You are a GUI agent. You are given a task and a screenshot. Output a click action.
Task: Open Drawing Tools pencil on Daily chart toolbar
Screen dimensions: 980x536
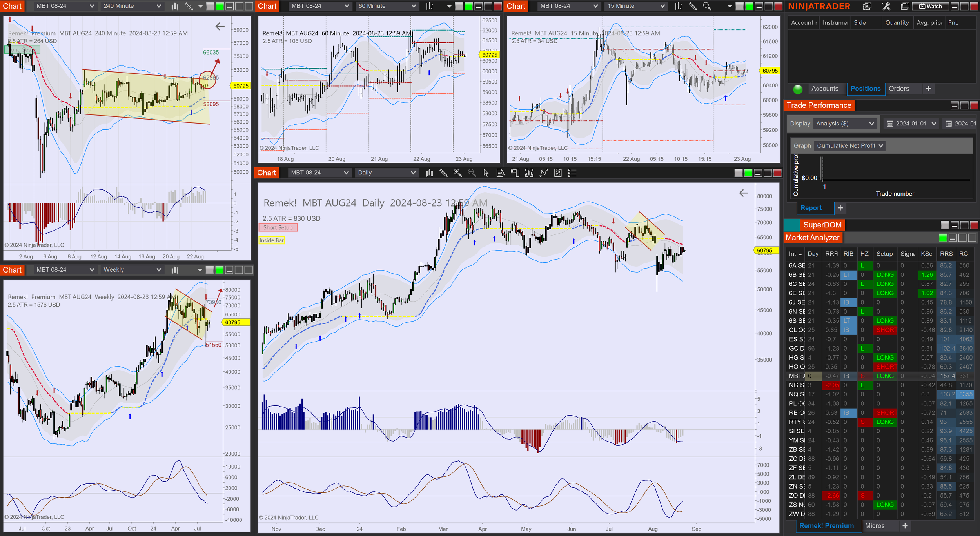(x=443, y=173)
